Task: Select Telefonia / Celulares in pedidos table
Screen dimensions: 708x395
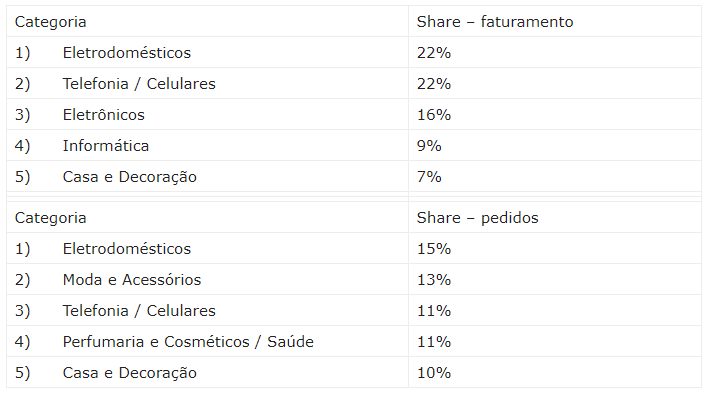Action: click(x=207, y=311)
